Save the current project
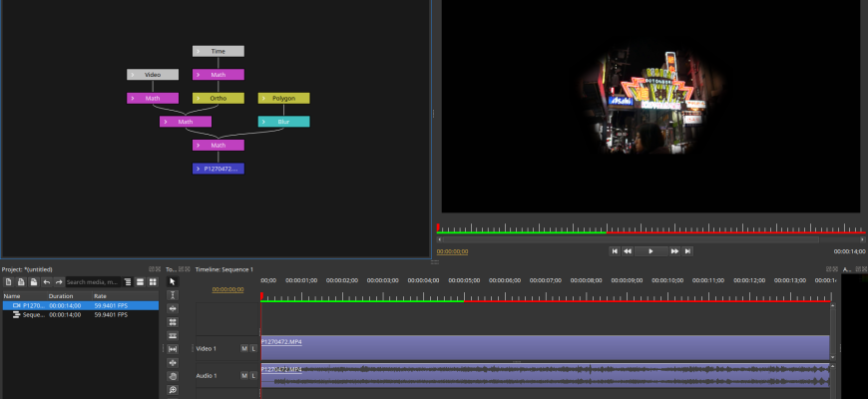Image resolution: width=868 pixels, height=399 pixels. point(34,282)
